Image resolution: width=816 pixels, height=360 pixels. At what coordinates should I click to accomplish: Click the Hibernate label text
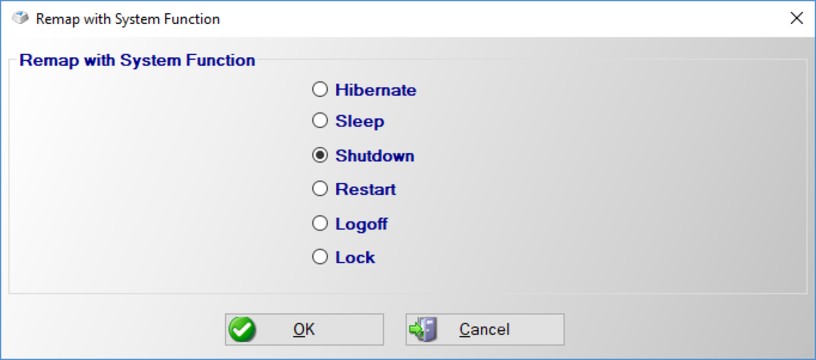click(376, 90)
